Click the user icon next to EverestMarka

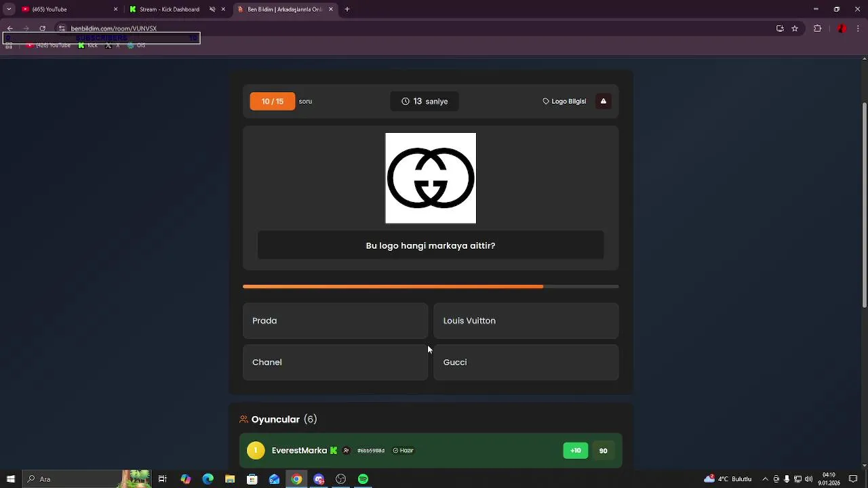point(346,451)
